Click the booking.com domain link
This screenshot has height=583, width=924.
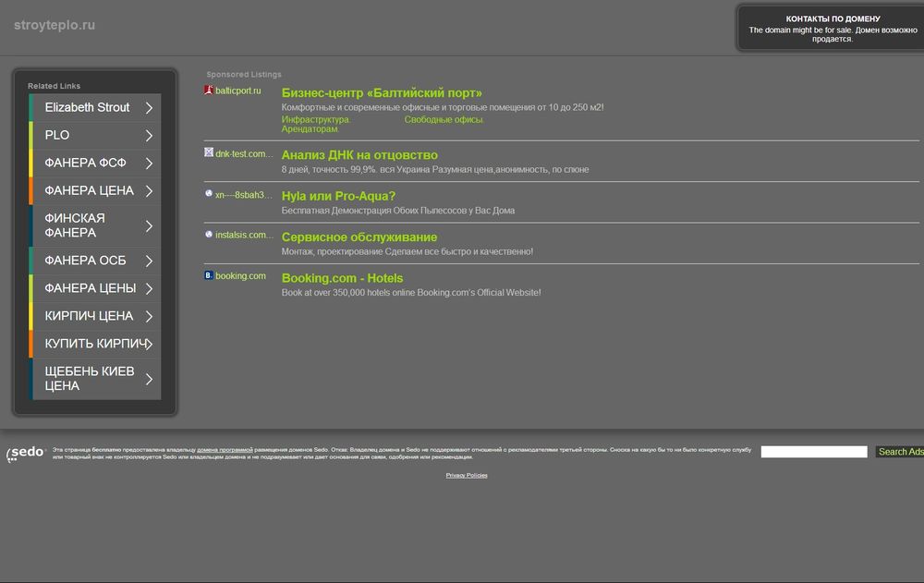coord(240,276)
